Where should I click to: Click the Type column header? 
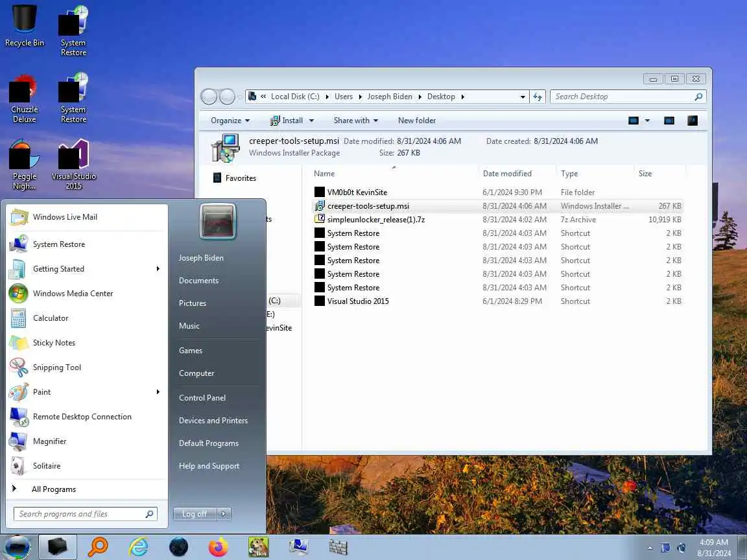[569, 174]
